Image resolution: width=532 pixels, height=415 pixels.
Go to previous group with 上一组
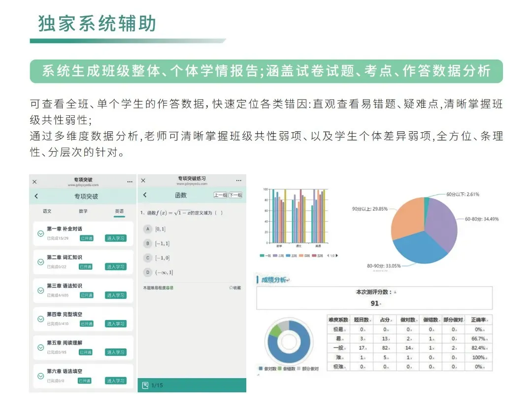pyautogui.click(x=221, y=195)
